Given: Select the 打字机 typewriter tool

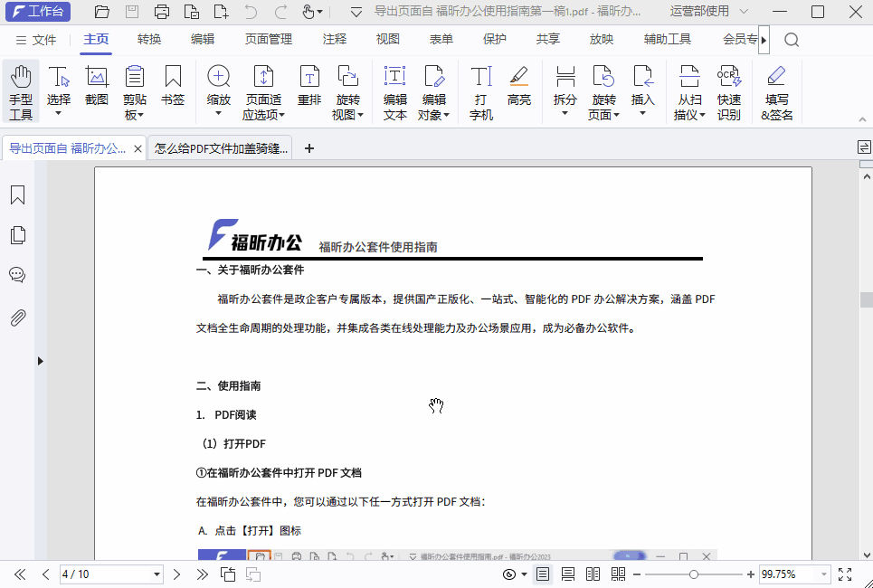Looking at the screenshot, I should [480, 90].
